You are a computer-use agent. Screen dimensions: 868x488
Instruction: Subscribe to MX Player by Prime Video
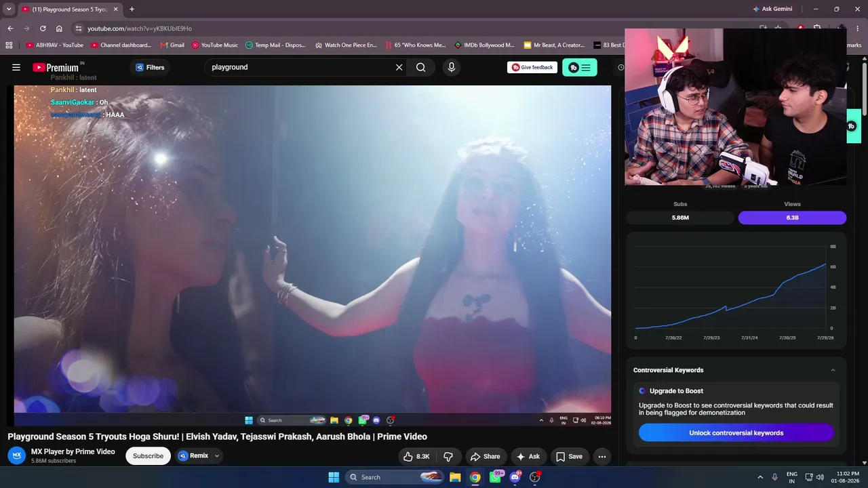[x=148, y=456]
